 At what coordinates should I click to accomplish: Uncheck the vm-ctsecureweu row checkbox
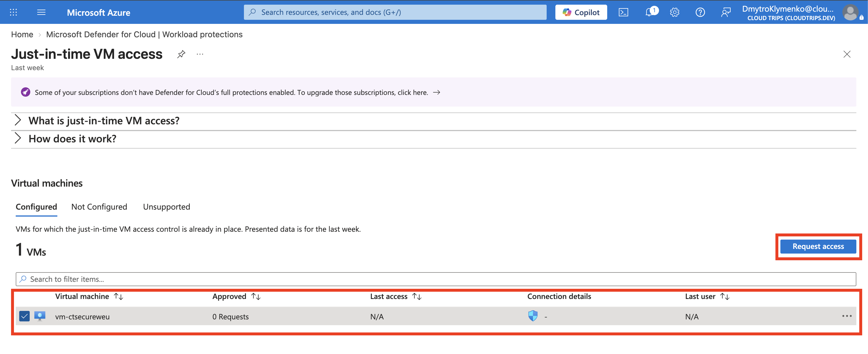[x=24, y=316]
